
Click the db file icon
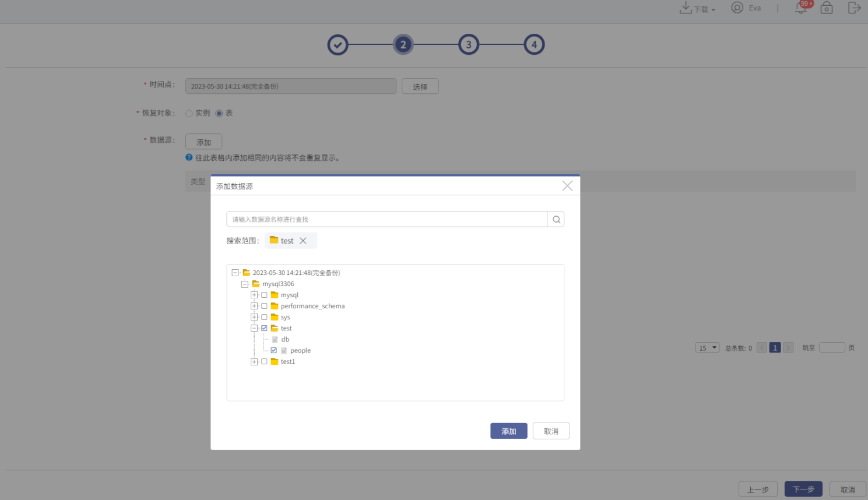[275, 339]
